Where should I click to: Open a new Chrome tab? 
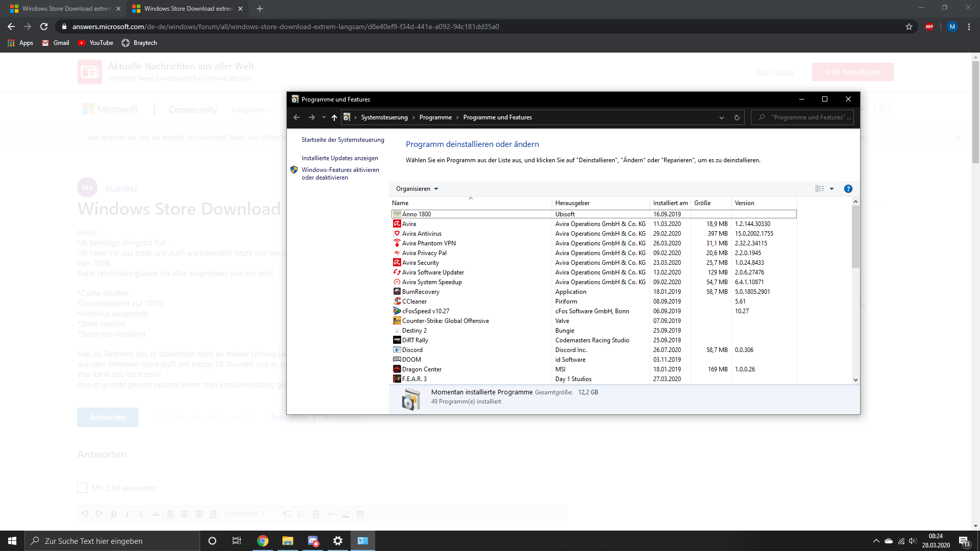pos(260,9)
